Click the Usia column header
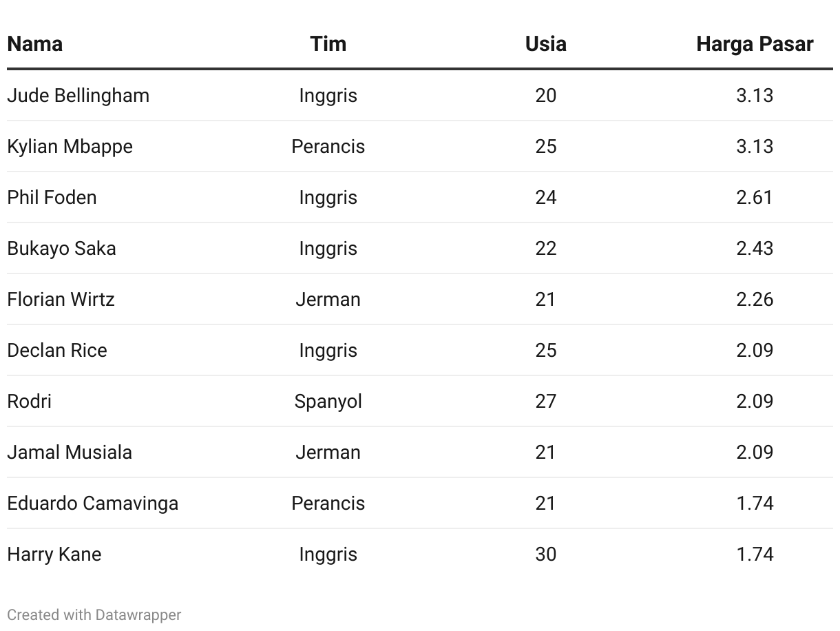 (545, 44)
